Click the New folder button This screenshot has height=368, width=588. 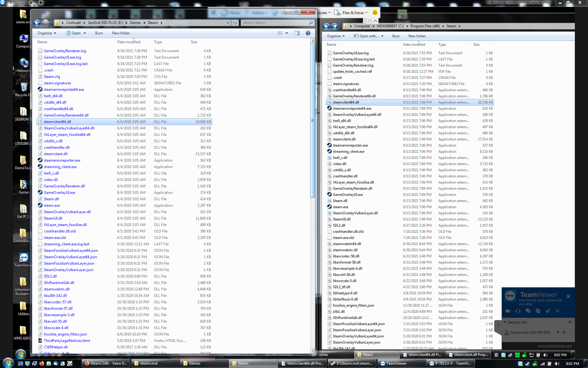[121, 33]
